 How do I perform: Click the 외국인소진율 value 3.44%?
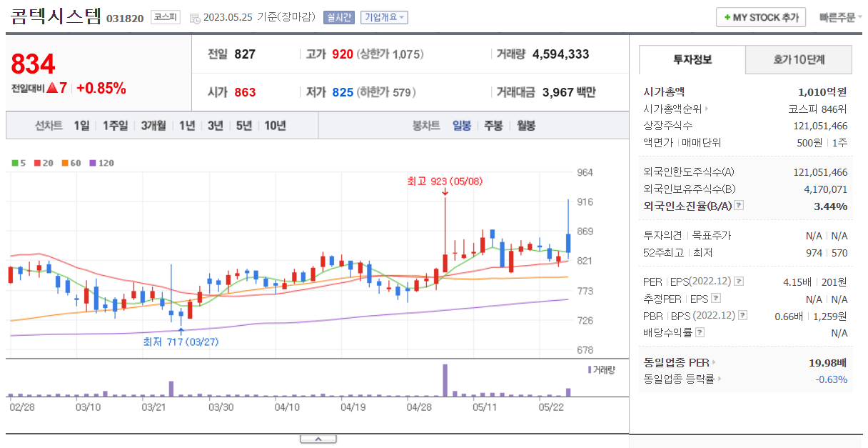point(831,206)
